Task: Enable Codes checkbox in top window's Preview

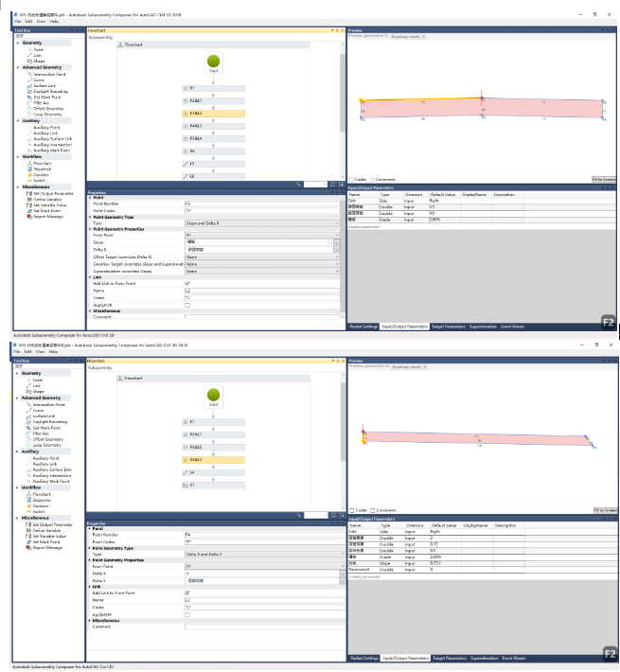Action: [x=351, y=180]
